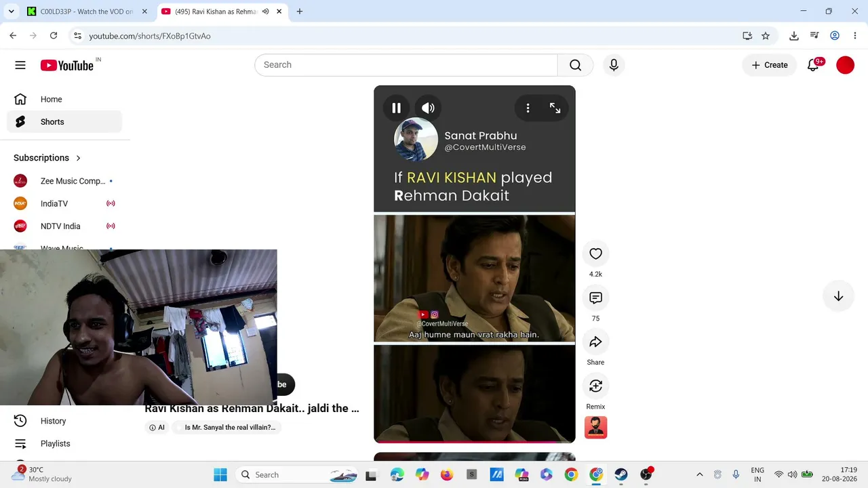This screenshot has height=488, width=868.
Task: Launch Firefox from the taskbar
Action: pos(446,475)
